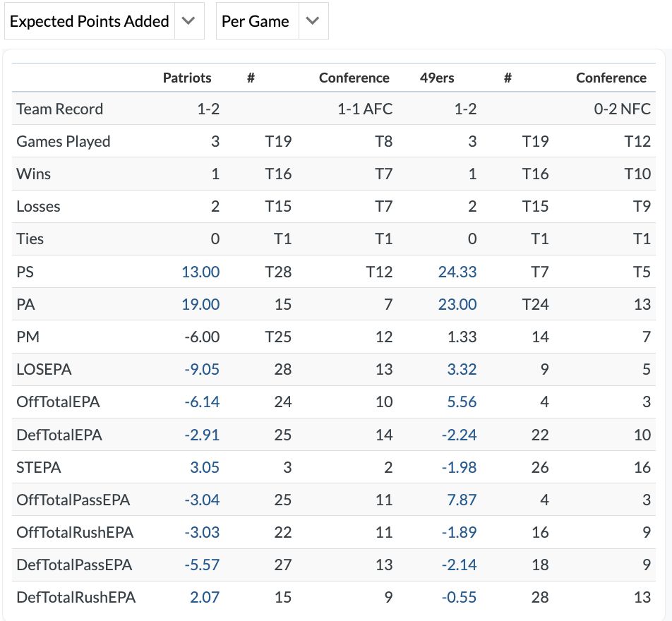Click the 49ers column header
The width and height of the screenshot is (672, 621).
click(437, 78)
